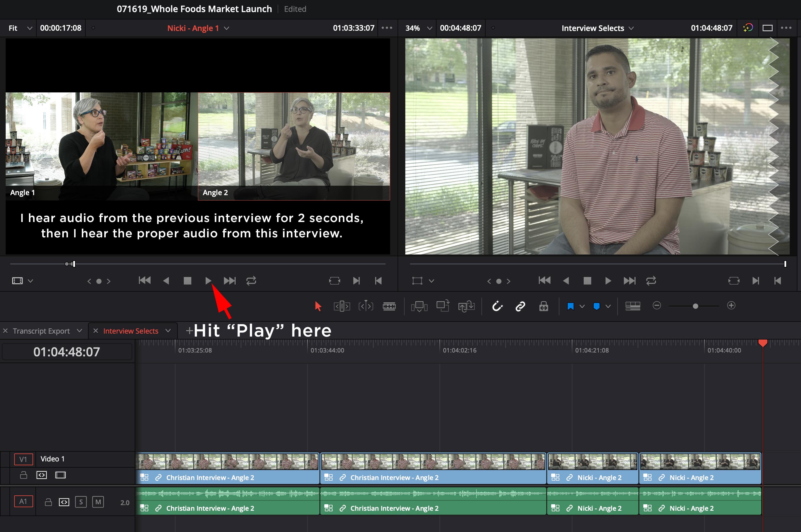Open flag color dropdown

click(x=582, y=306)
